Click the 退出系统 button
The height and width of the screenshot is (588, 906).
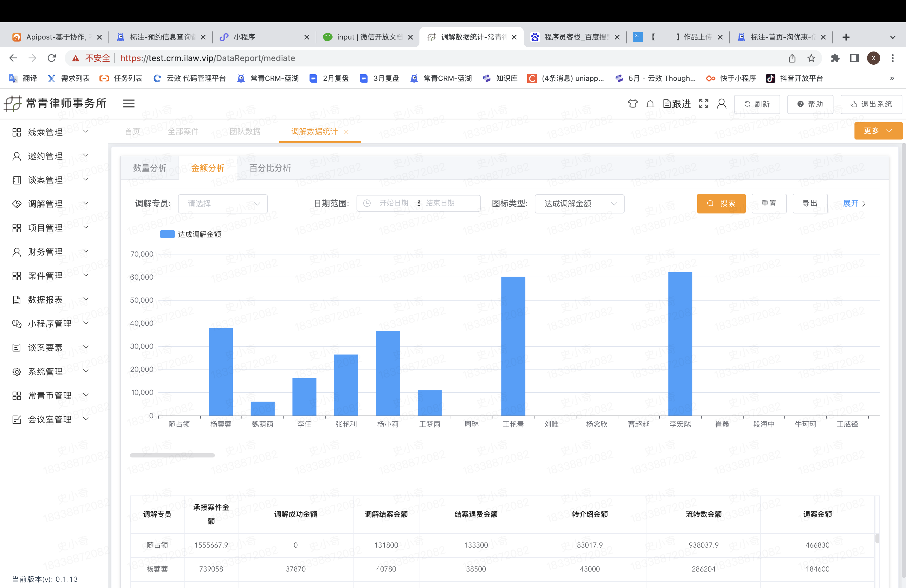[x=871, y=104]
